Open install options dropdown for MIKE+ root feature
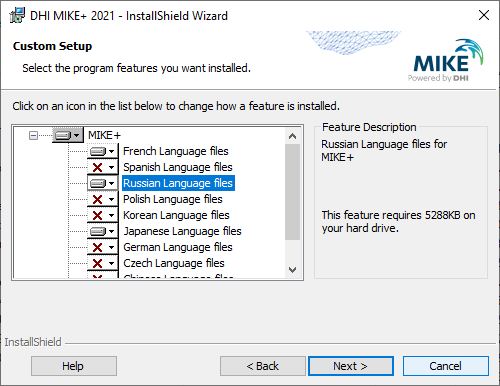 click(68, 135)
